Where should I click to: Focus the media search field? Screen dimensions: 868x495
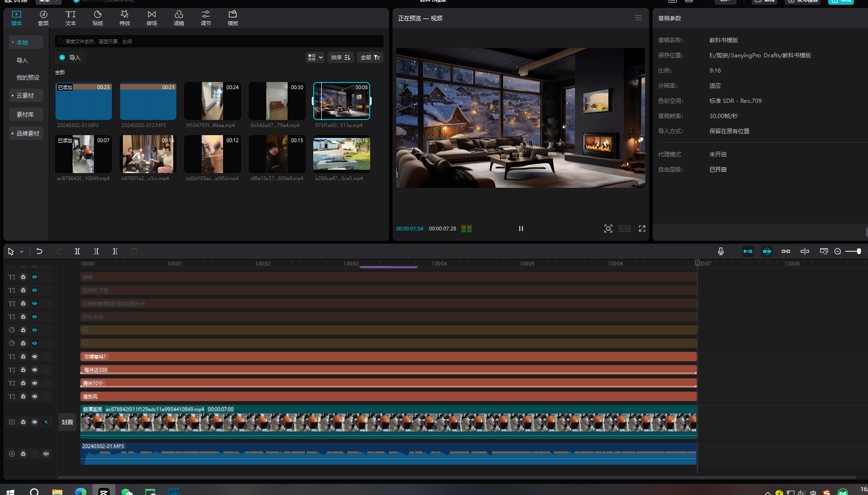(x=219, y=41)
